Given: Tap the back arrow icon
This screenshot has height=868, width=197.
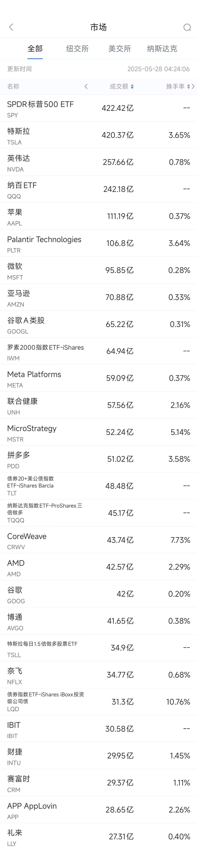Looking at the screenshot, I should (11, 27).
